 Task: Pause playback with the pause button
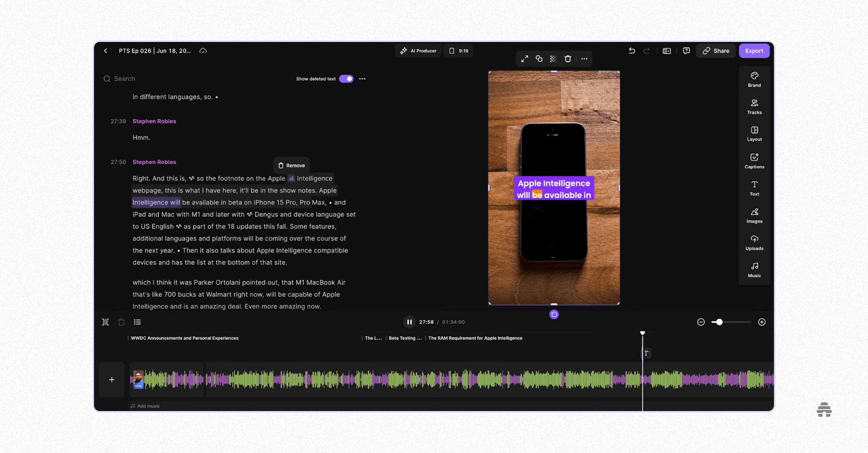pyautogui.click(x=409, y=322)
